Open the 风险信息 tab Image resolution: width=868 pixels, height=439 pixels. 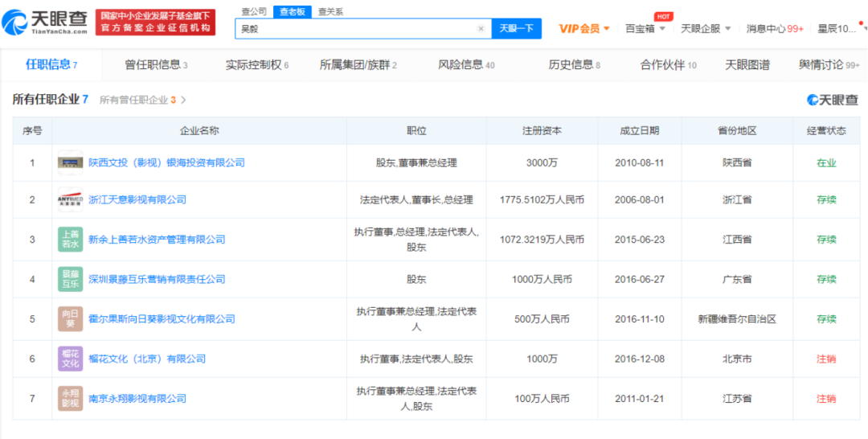[467, 65]
